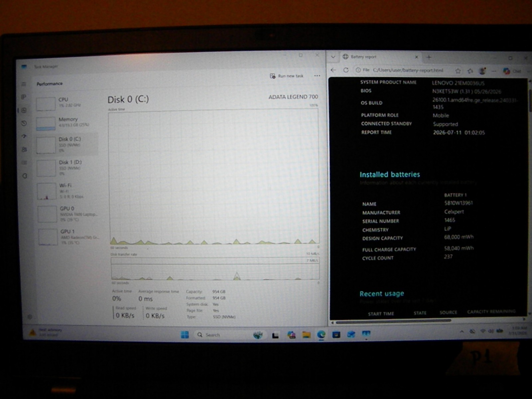Click disk transfer rate graph
Image resolution: width=532 pixels, height=399 pixels.
[215, 268]
